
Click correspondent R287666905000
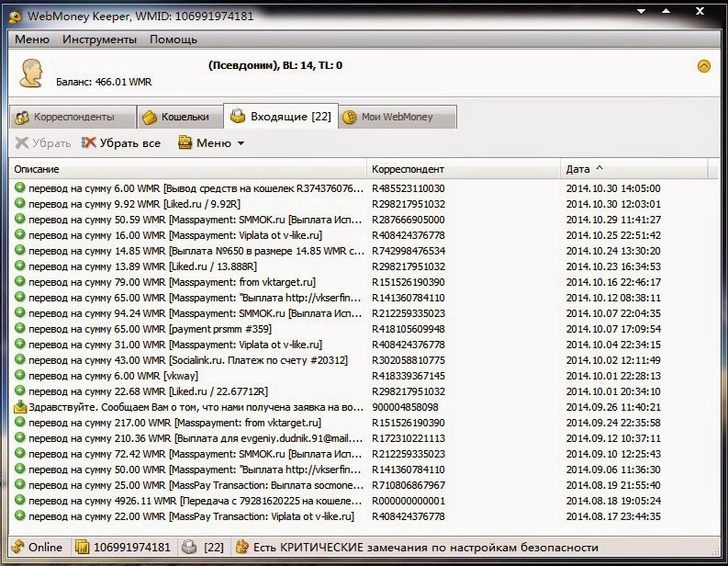pos(409,220)
